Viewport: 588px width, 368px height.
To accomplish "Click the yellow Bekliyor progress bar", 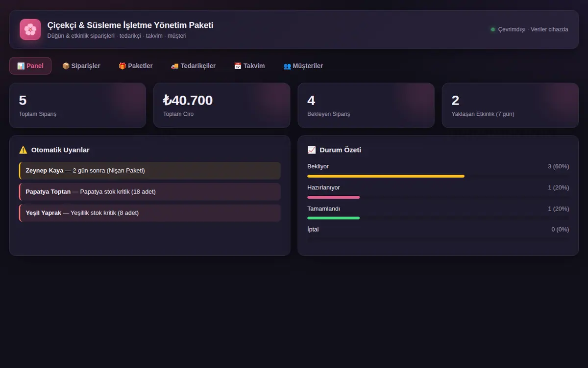I will (x=386, y=176).
